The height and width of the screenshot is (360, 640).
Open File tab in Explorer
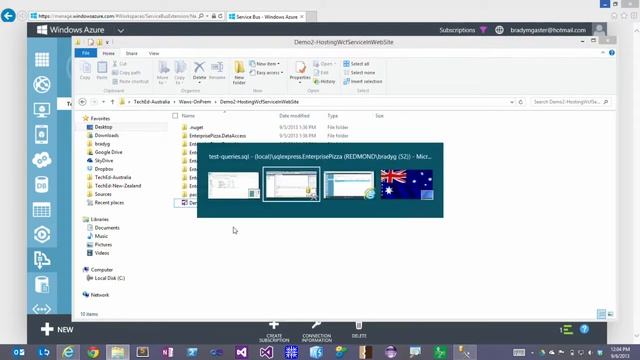tap(86, 53)
